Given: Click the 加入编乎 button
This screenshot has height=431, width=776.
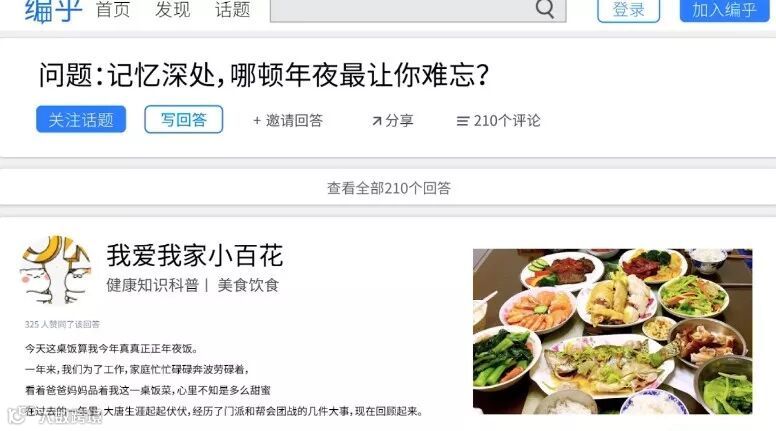Looking at the screenshot, I should click(725, 10).
